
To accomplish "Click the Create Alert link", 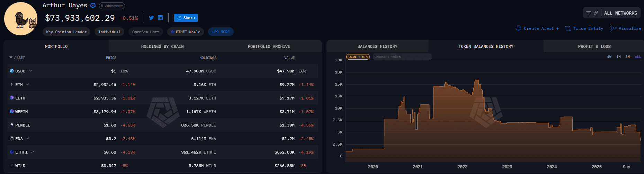I will pos(537,28).
